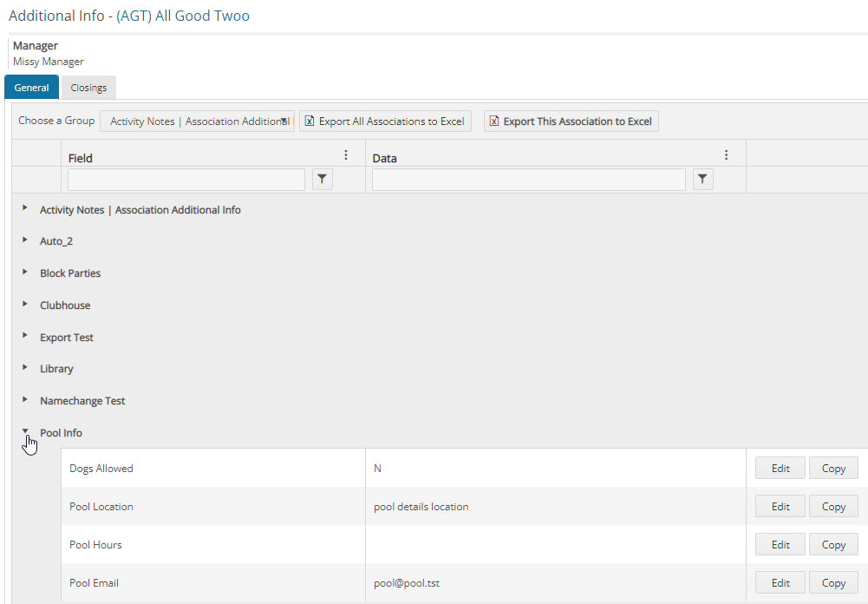This screenshot has width=868, height=604.
Task: Expand the Library group
Action: [x=25, y=367]
